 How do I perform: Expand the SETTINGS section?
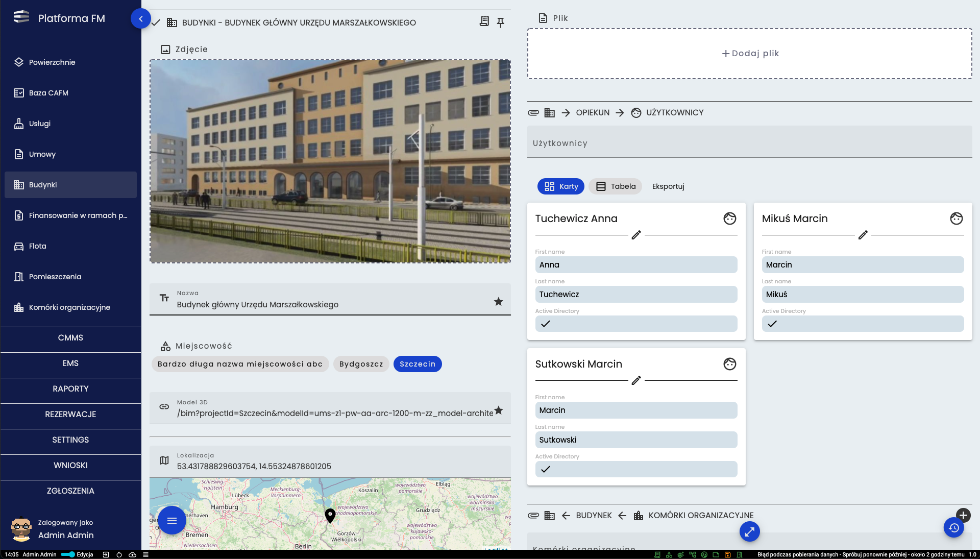[70, 440]
